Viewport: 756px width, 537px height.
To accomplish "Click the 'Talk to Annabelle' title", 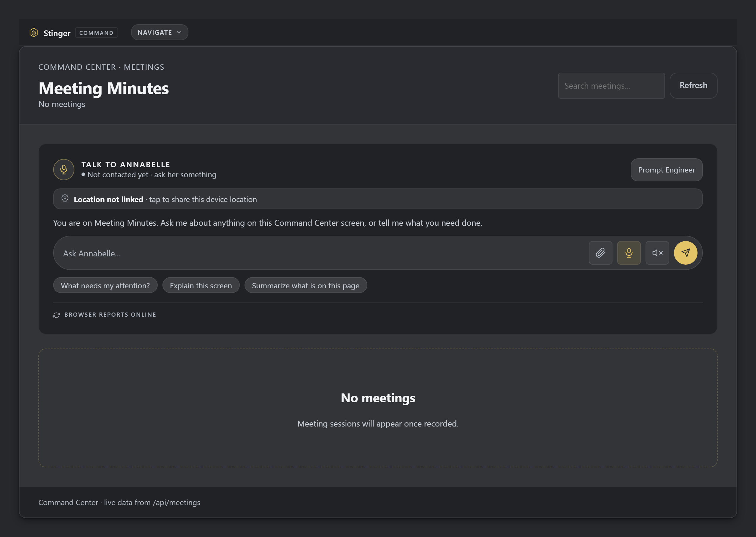I will [x=126, y=165].
